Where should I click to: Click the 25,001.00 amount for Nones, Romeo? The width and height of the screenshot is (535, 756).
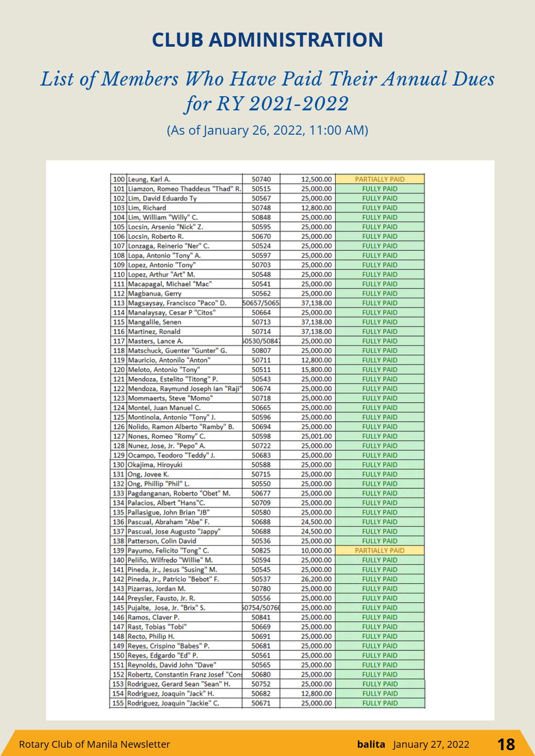(317, 436)
